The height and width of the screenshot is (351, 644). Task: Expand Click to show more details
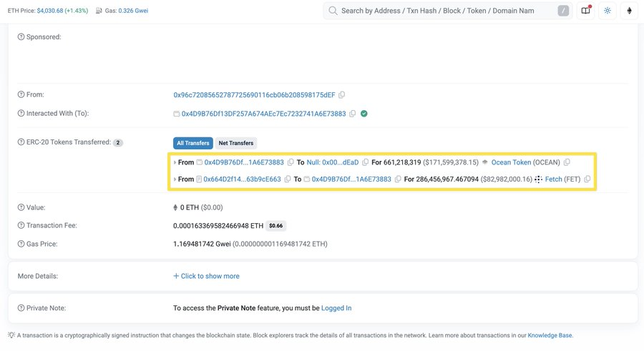(206, 276)
